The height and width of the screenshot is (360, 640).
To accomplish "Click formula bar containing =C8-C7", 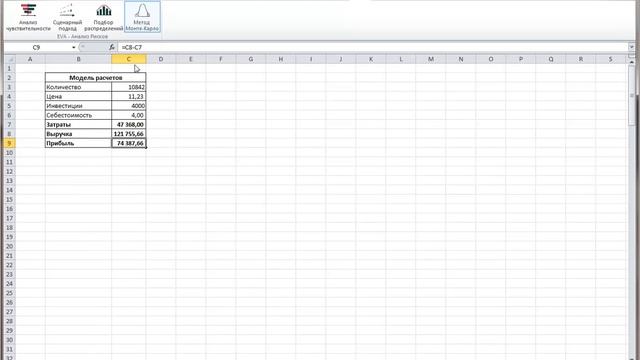I will pyautogui.click(x=373, y=47).
